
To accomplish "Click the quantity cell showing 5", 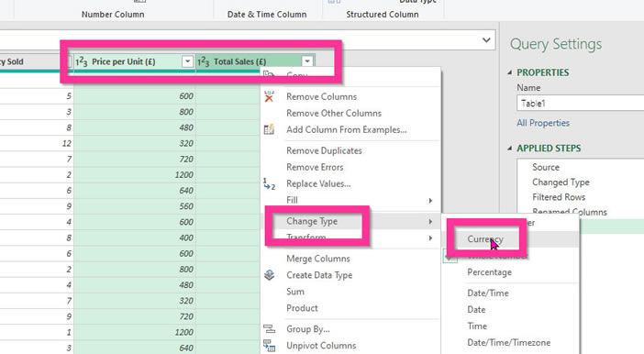I will pyautogui.click(x=36, y=96).
